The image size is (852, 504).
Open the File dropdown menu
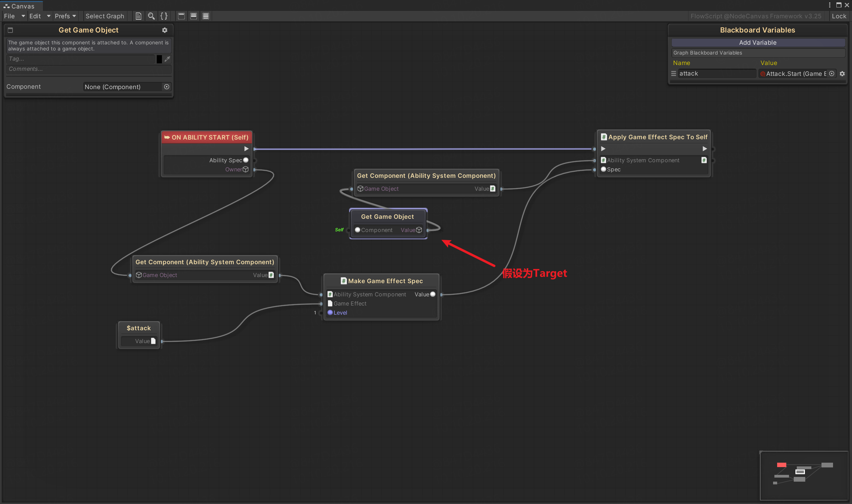point(14,16)
